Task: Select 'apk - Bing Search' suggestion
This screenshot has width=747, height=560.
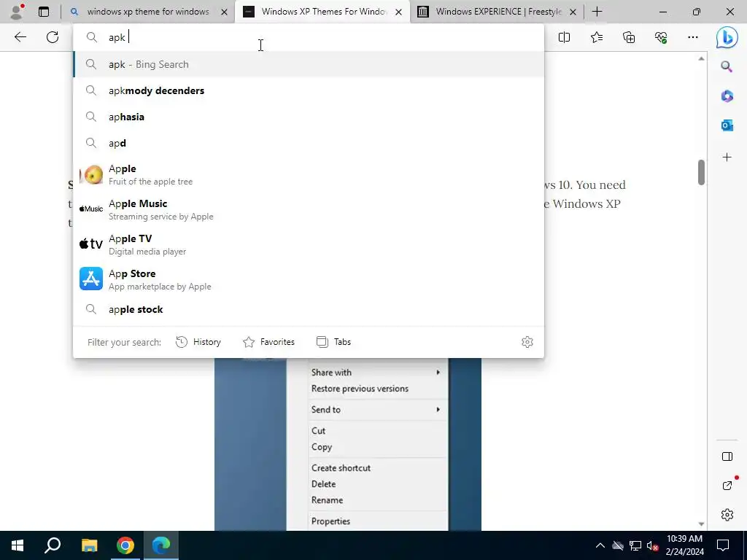Action: pos(309,64)
